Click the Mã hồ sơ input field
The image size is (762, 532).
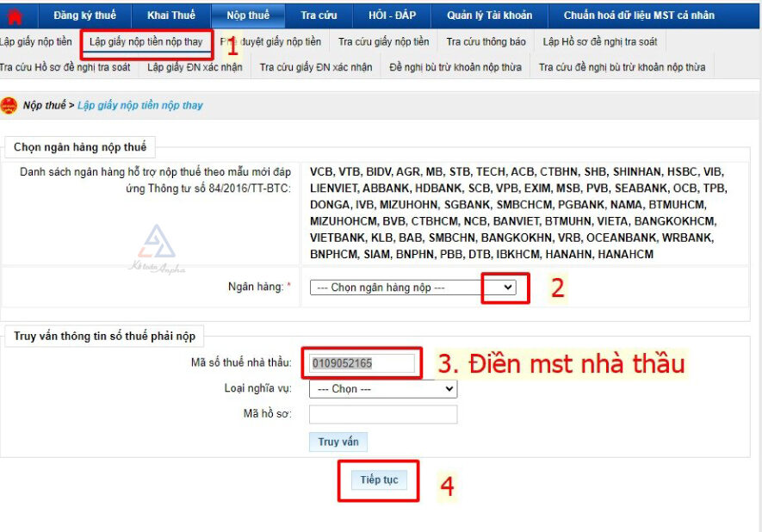click(384, 414)
